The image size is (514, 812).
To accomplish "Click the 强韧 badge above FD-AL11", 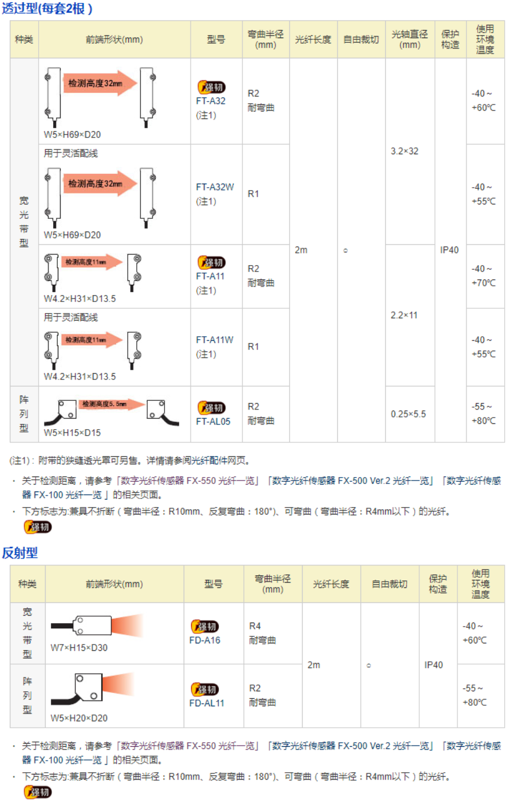I will 205,690.
